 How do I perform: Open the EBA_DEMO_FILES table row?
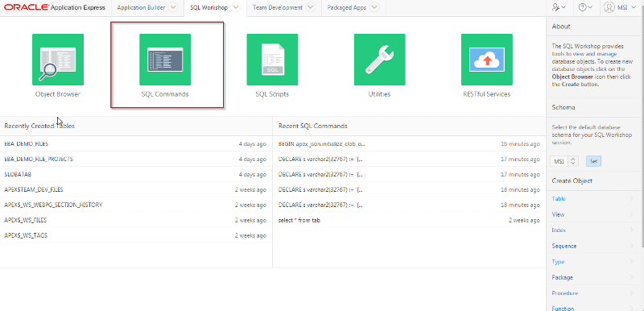[x=135, y=143]
